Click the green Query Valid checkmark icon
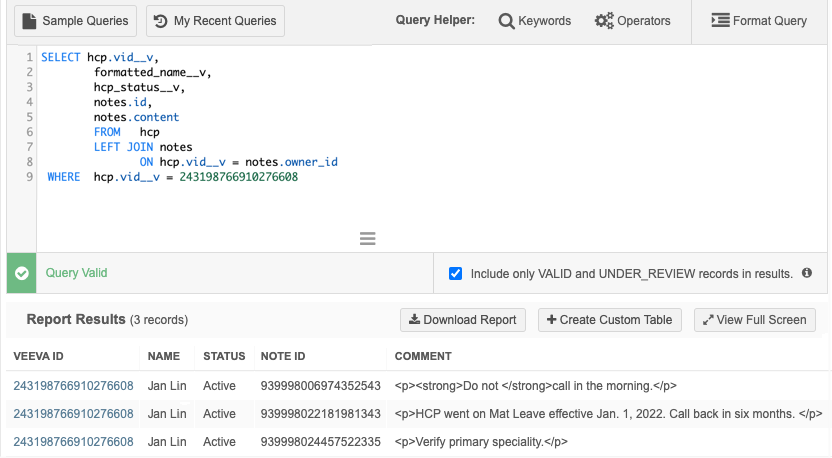Screen dimensions: 832x458 [x=21, y=273]
